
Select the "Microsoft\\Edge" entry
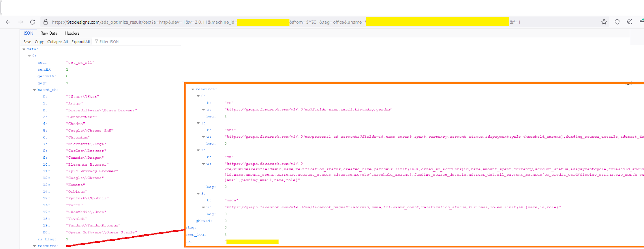pyautogui.click(x=86, y=144)
